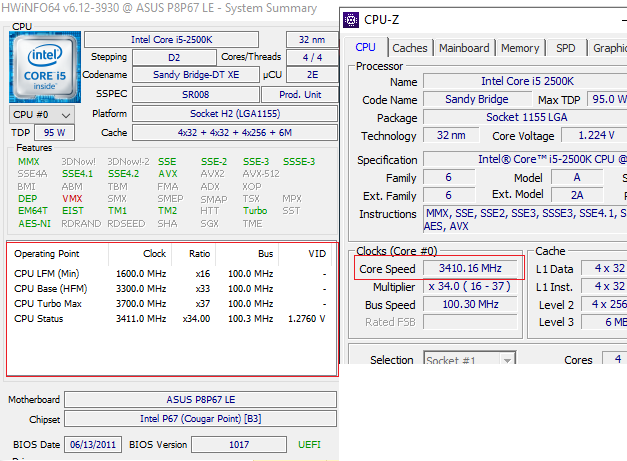Click the Bus Speed 100.30 MHz field
The image size is (627, 461).
click(x=470, y=304)
